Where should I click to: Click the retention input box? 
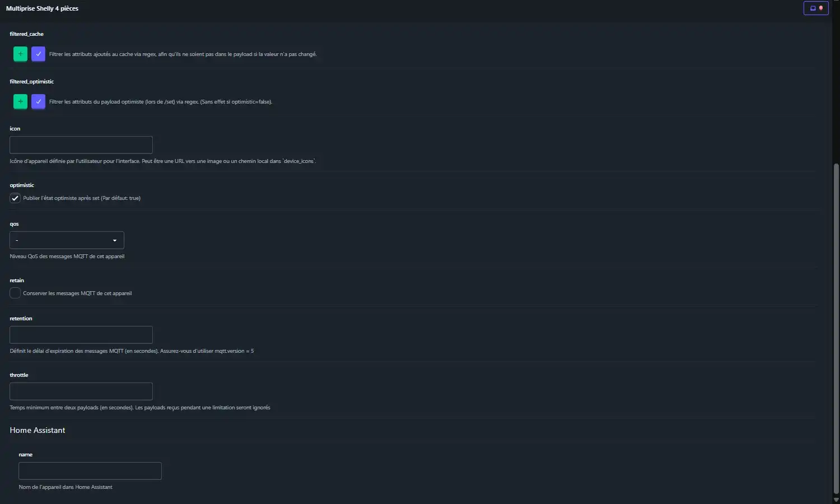(81, 335)
